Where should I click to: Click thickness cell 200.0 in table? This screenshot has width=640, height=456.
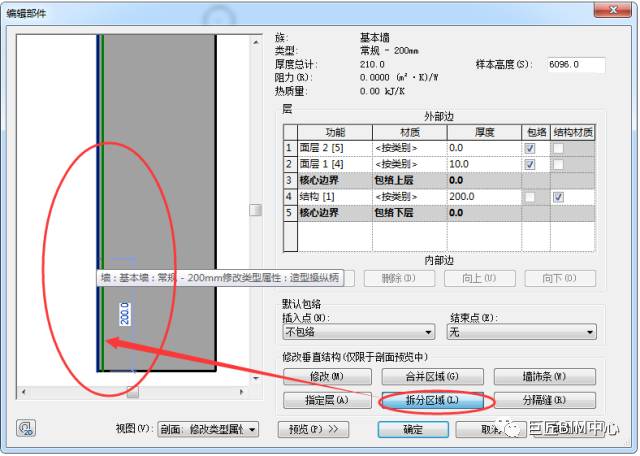(484, 197)
